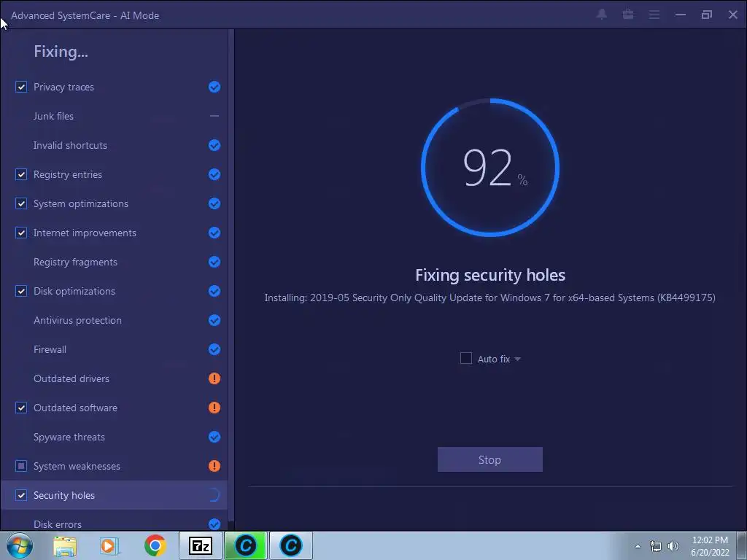Click the network icon in the system tray
The image size is (747, 560).
tap(656, 546)
